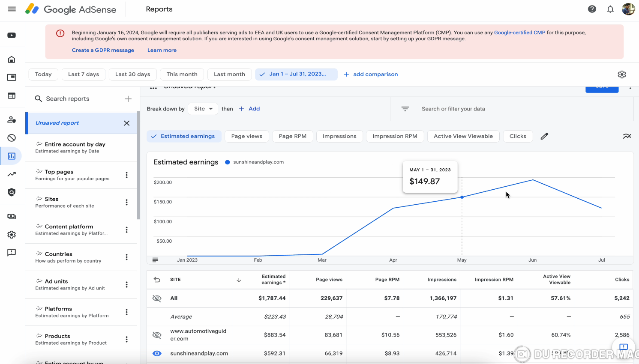The image size is (639, 364).
Task: Open the YouTube icon in sidebar
Action: (x=12, y=35)
